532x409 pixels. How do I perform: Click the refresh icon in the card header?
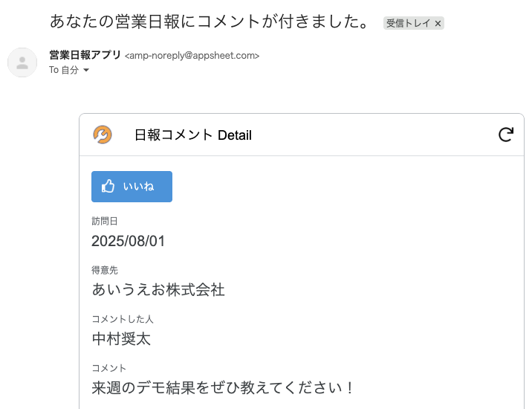[505, 135]
